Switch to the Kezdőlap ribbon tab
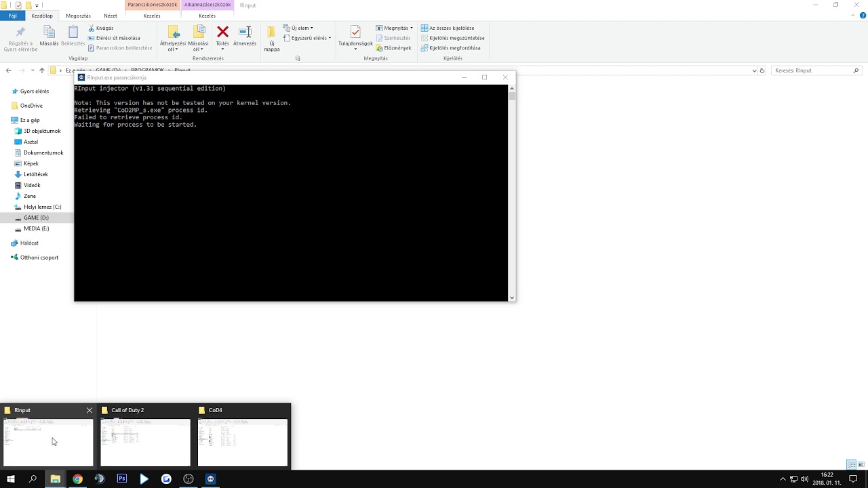Screen dimensions: 868x488 point(42,16)
